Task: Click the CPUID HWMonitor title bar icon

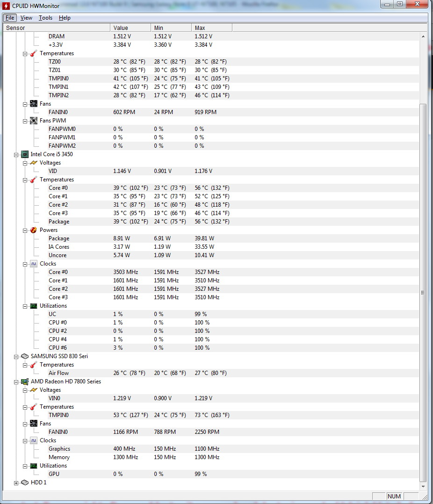Action: [6, 6]
